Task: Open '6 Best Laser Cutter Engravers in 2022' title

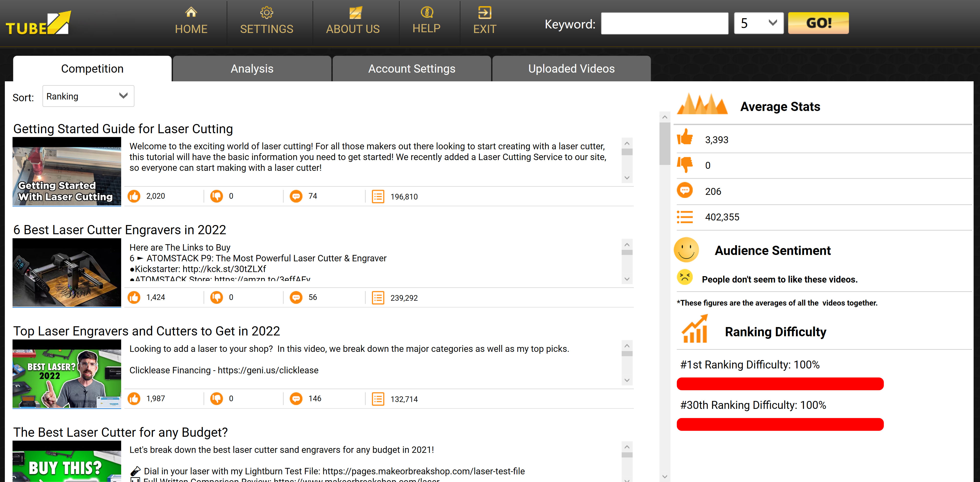Action: tap(119, 230)
